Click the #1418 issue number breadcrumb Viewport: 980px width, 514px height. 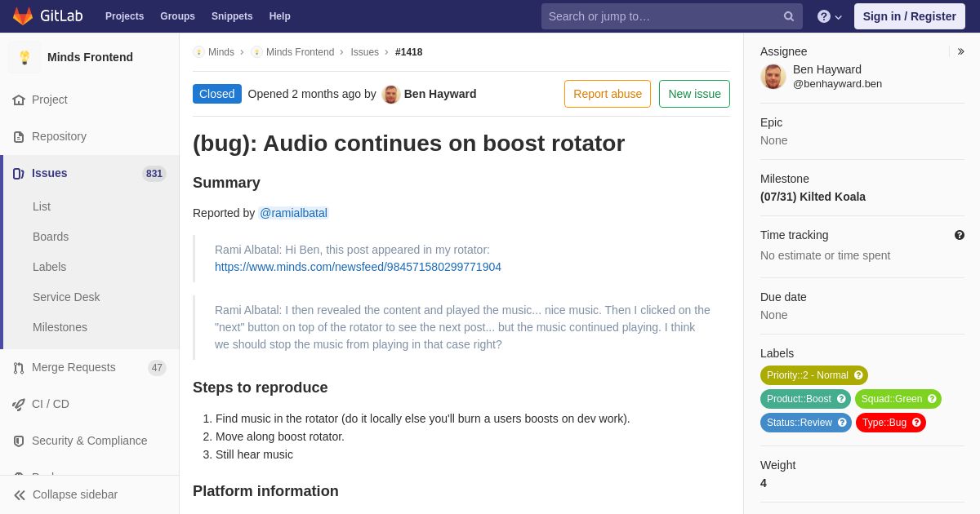pyautogui.click(x=409, y=52)
